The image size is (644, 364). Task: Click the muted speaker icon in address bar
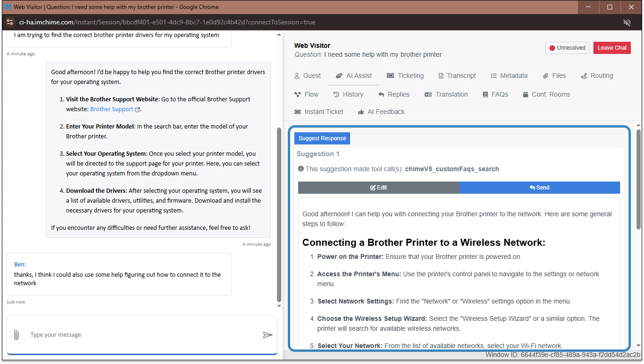click(x=627, y=23)
